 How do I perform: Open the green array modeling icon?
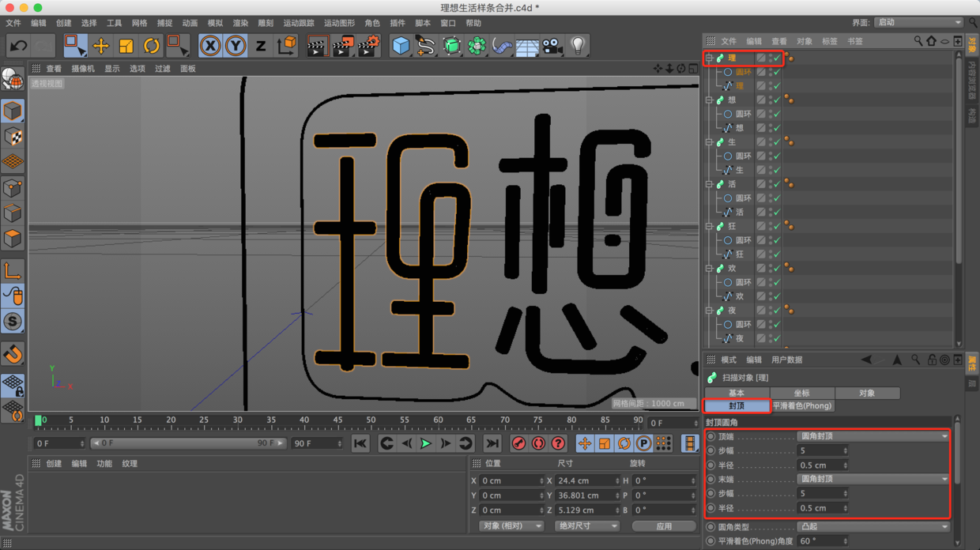477,46
